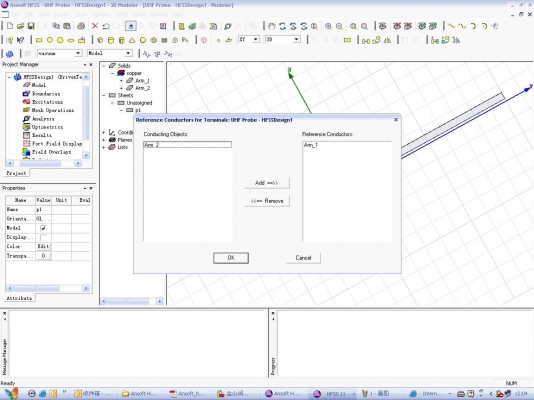The height and width of the screenshot is (400, 534).
Task: Select the Draw Circle tool
Action: pos(50,40)
